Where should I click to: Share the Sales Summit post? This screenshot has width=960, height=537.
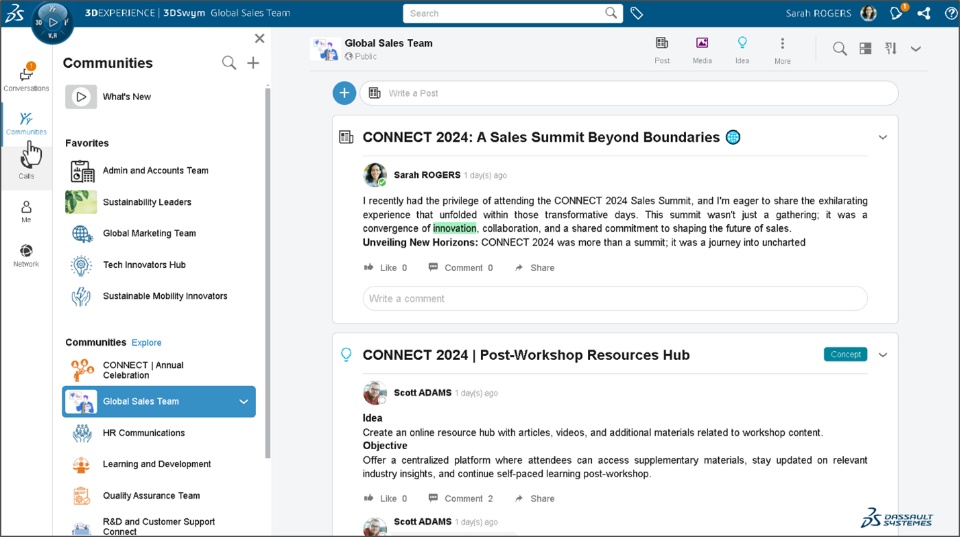click(x=534, y=268)
